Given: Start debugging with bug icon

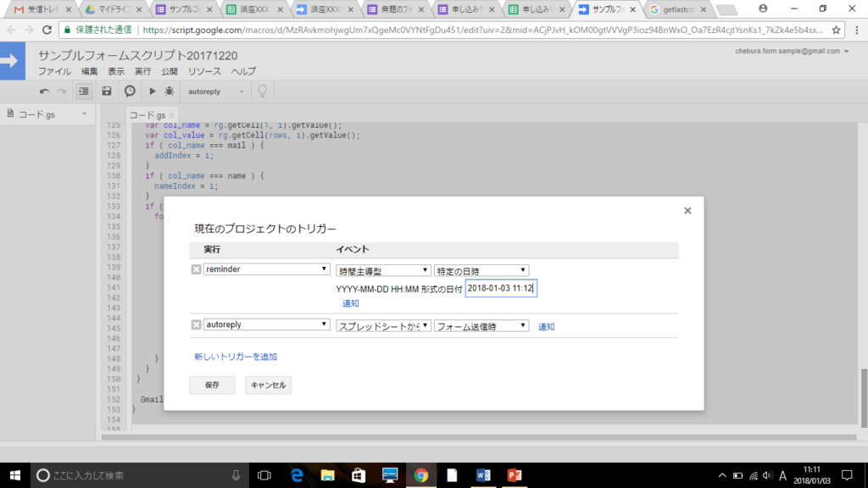Looking at the screenshot, I should point(170,91).
